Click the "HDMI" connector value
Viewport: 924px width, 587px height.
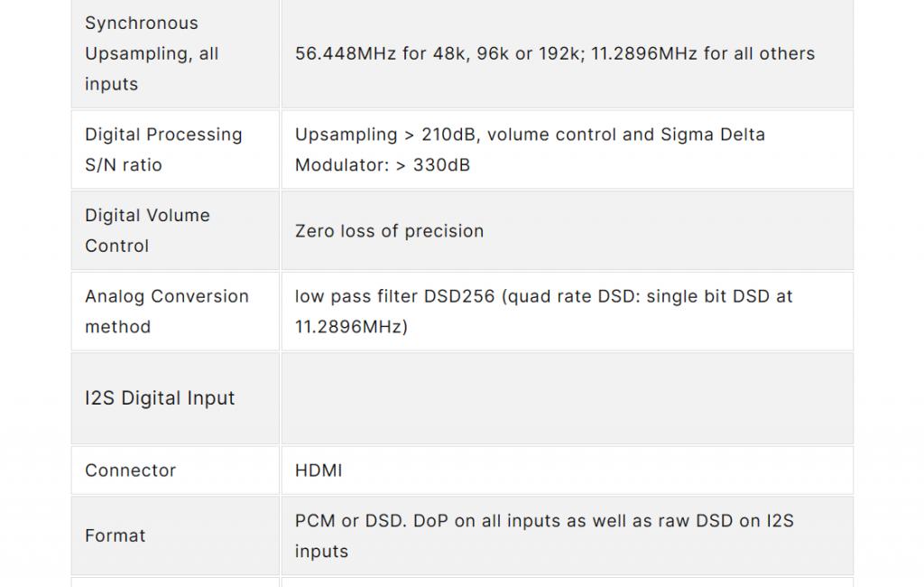tap(319, 471)
